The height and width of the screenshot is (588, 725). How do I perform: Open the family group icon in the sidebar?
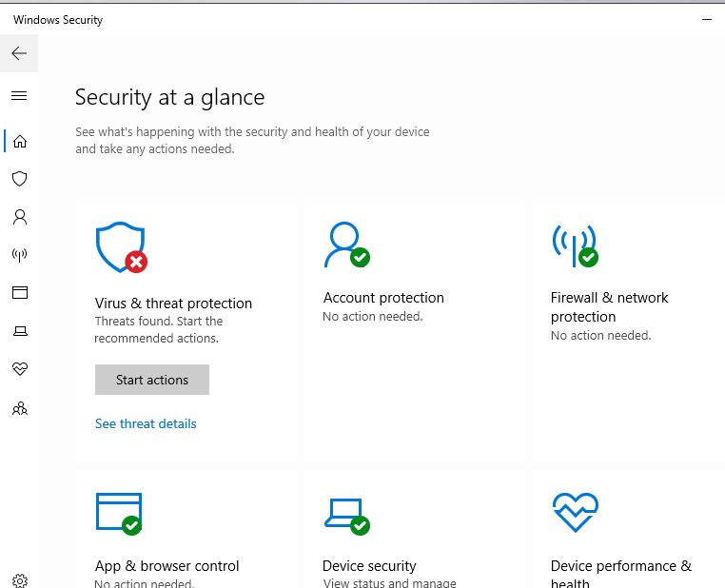[x=20, y=408]
